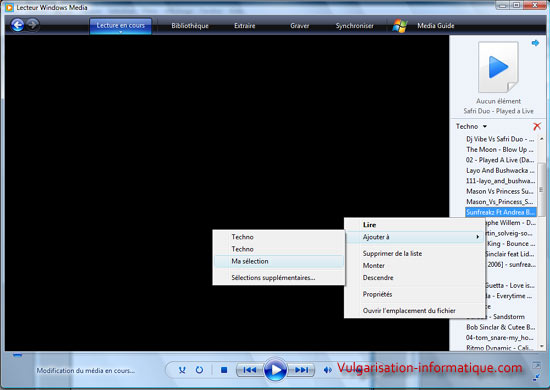Mute sound with speaker icon

pyautogui.click(x=327, y=370)
